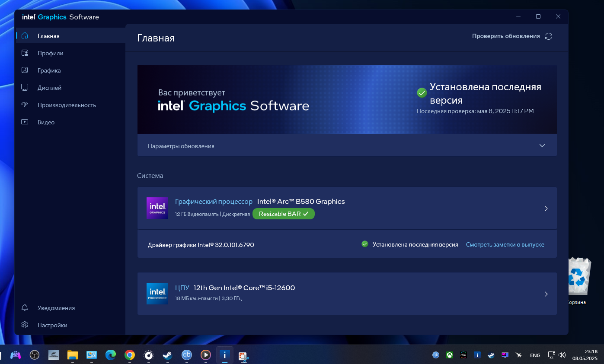Open the Видео section
The width and height of the screenshot is (604, 364).
70,122
